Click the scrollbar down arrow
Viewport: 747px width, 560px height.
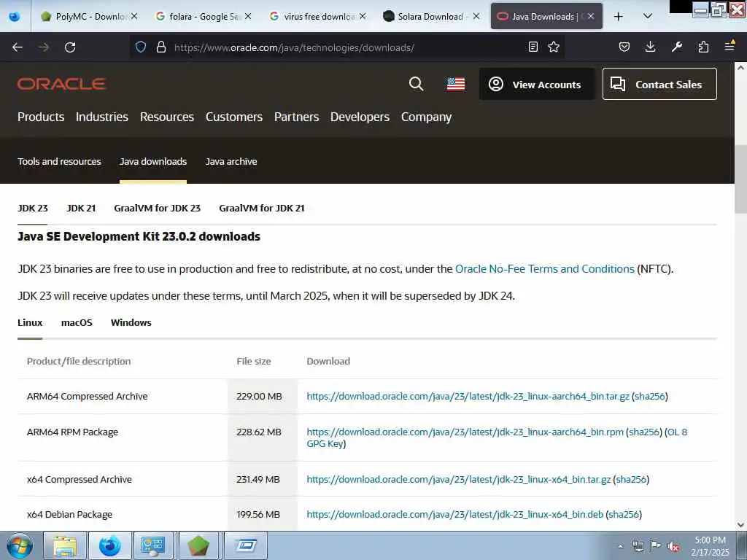(740, 525)
